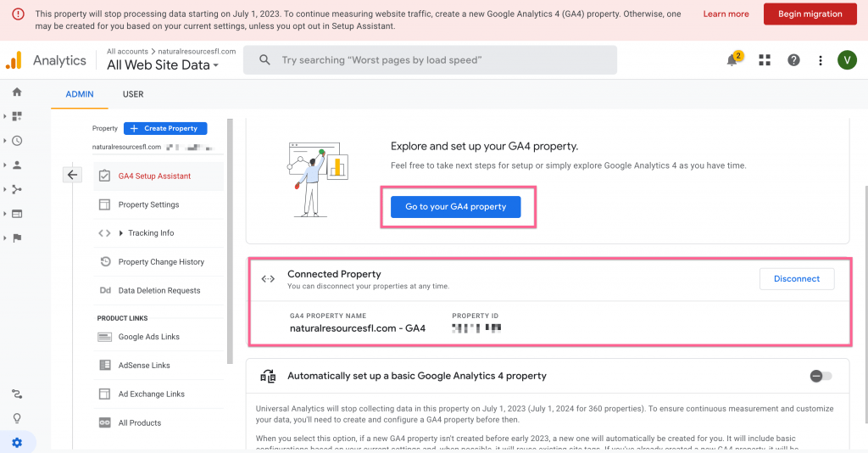Open Google apps grid icon
Screen dimensions: 868x453
click(765, 60)
